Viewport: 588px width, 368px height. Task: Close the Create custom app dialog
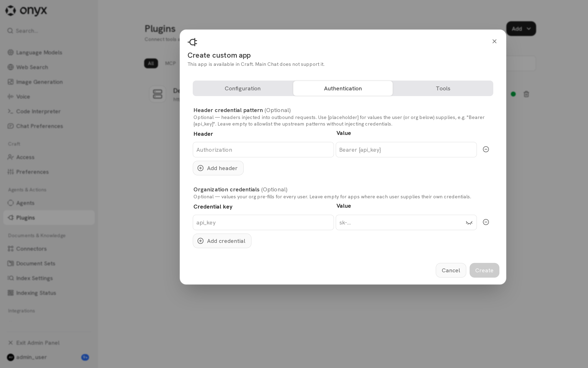pyautogui.click(x=494, y=41)
